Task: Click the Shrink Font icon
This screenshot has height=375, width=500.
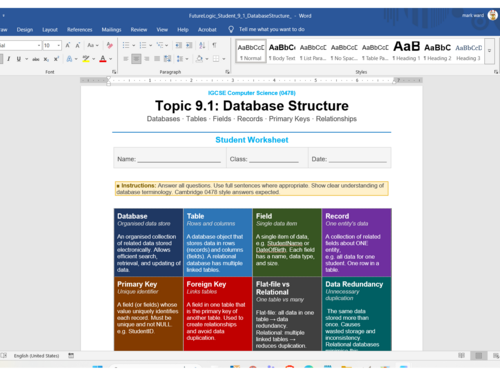Action: click(78, 45)
